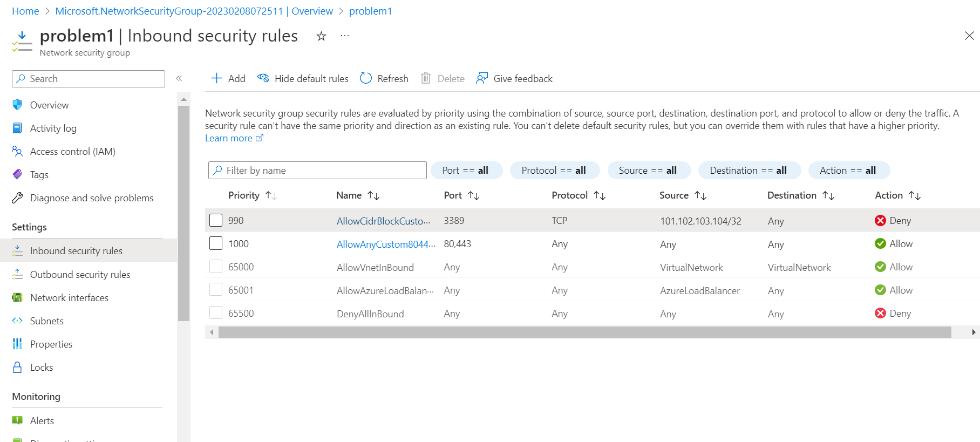Click the Hide default rules eye icon

click(263, 78)
